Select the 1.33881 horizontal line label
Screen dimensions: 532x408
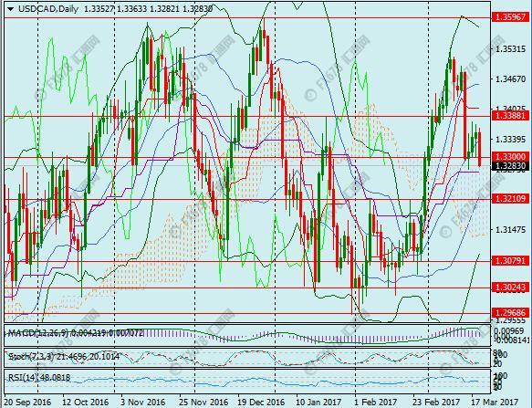tap(511, 116)
